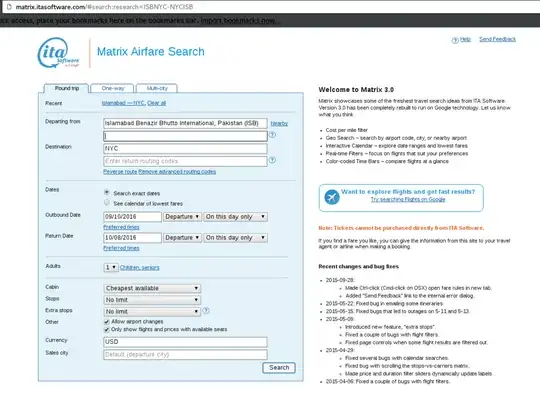Open outbound routing codes help icon

[272, 135]
